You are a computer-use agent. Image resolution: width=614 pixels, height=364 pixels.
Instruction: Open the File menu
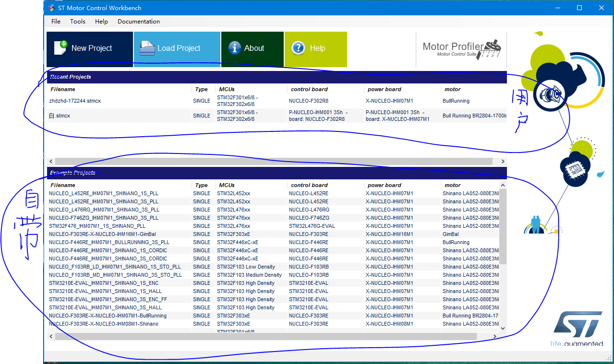coord(56,22)
